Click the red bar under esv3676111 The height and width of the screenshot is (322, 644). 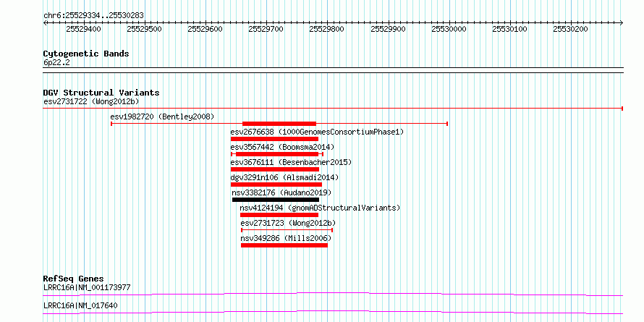pyautogui.click(x=275, y=169)
